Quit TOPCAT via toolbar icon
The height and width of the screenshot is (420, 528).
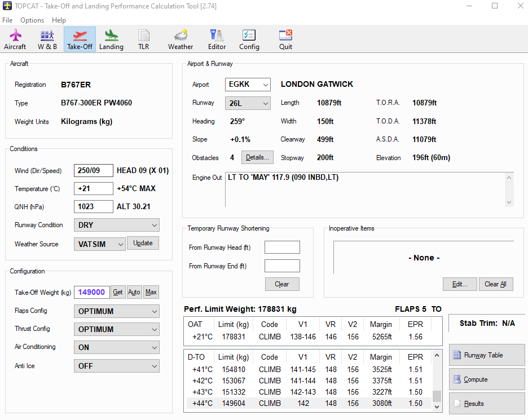[285, 38]
